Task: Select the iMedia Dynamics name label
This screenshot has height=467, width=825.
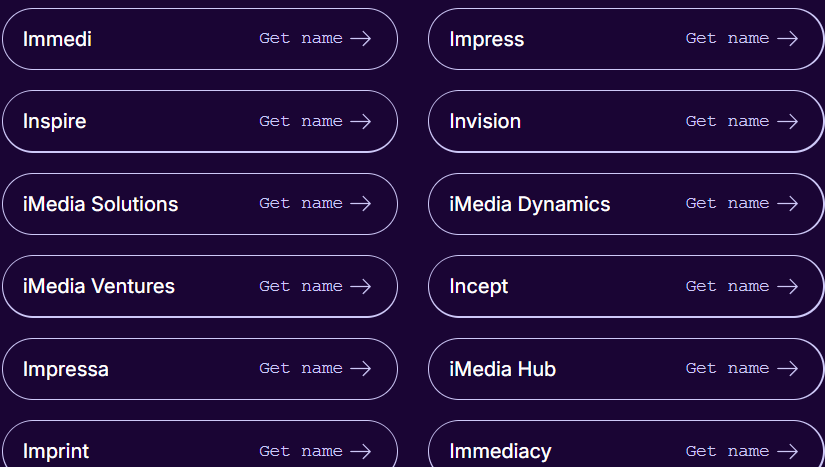Action: pos(529,204)
